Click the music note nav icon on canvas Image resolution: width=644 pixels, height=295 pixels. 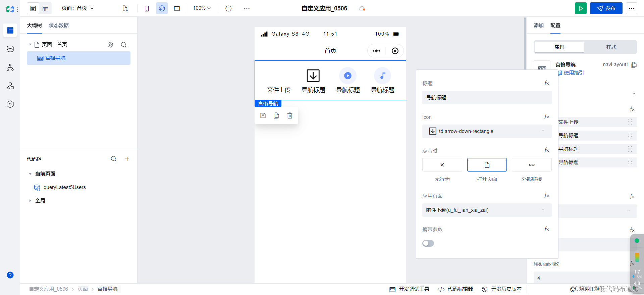(382, 76)
